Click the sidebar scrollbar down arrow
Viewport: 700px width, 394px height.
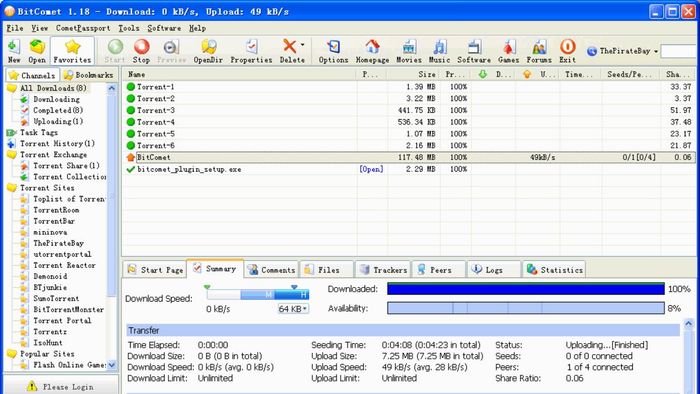click(112, 365)
